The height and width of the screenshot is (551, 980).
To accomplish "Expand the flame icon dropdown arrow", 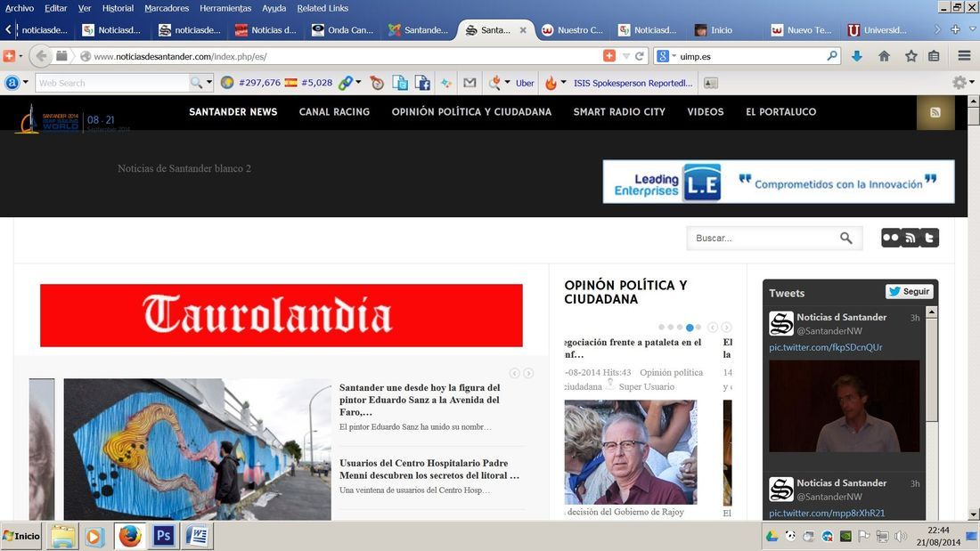I will point(563,82).
